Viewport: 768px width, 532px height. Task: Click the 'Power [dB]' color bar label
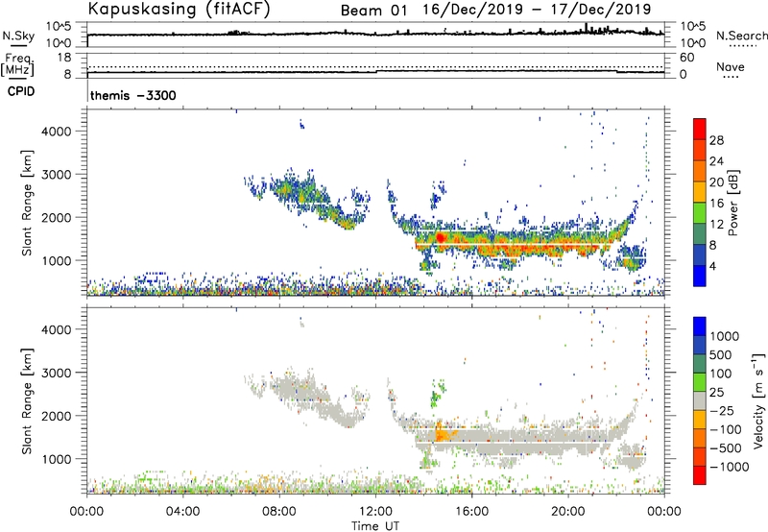(x=733, y=203)
